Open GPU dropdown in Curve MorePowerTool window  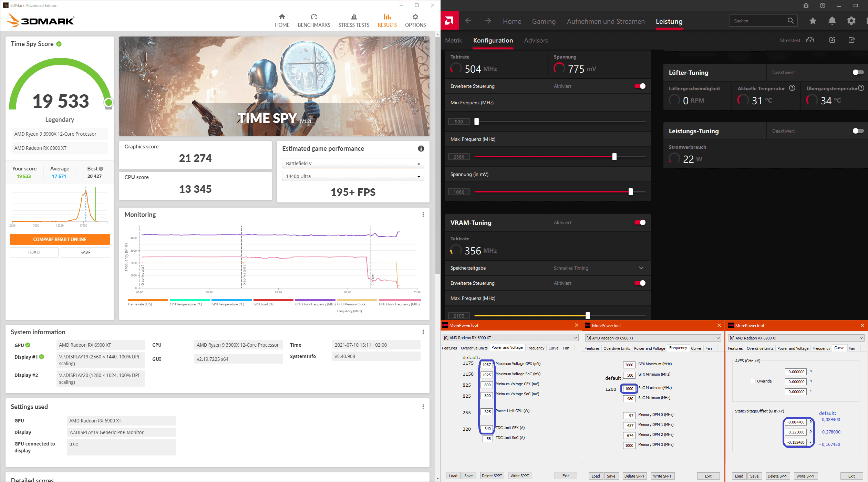[796, 338]
